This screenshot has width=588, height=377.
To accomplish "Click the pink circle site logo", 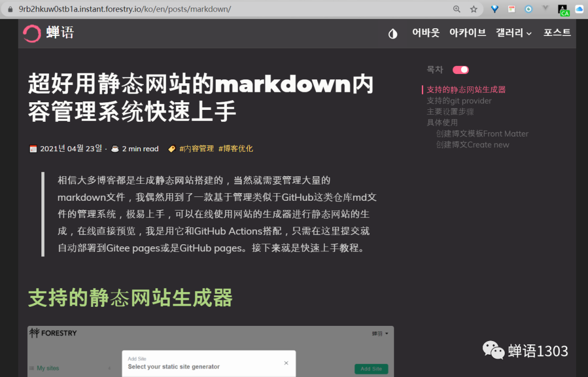I will point(32,33).
